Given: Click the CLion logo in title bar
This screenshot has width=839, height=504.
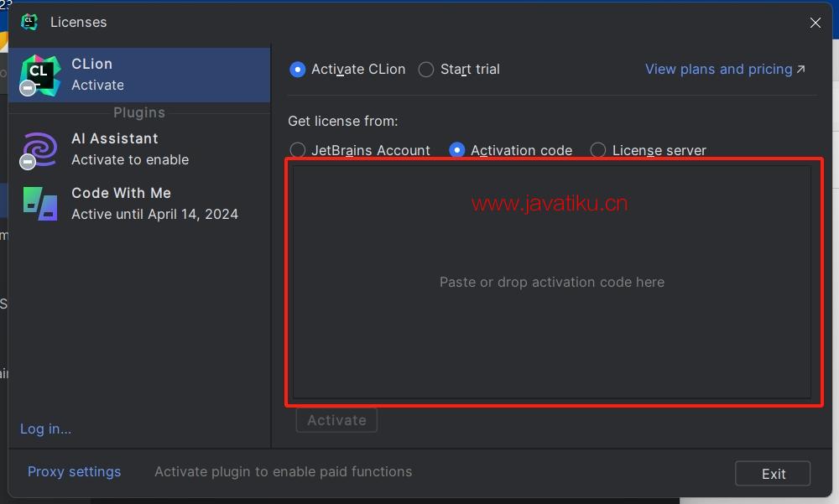Looking at the screenshot, I should 29,22.
